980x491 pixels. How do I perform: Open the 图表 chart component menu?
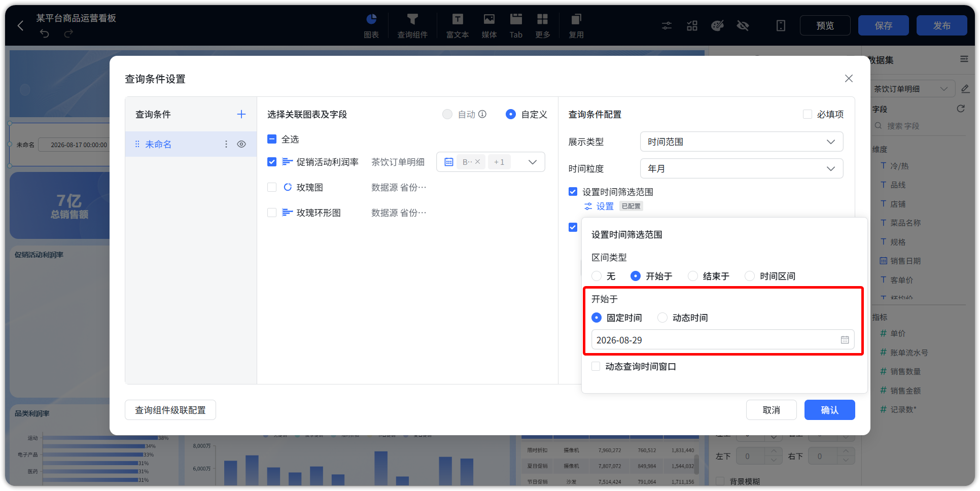pyautogui.click(x=371, y=25)
